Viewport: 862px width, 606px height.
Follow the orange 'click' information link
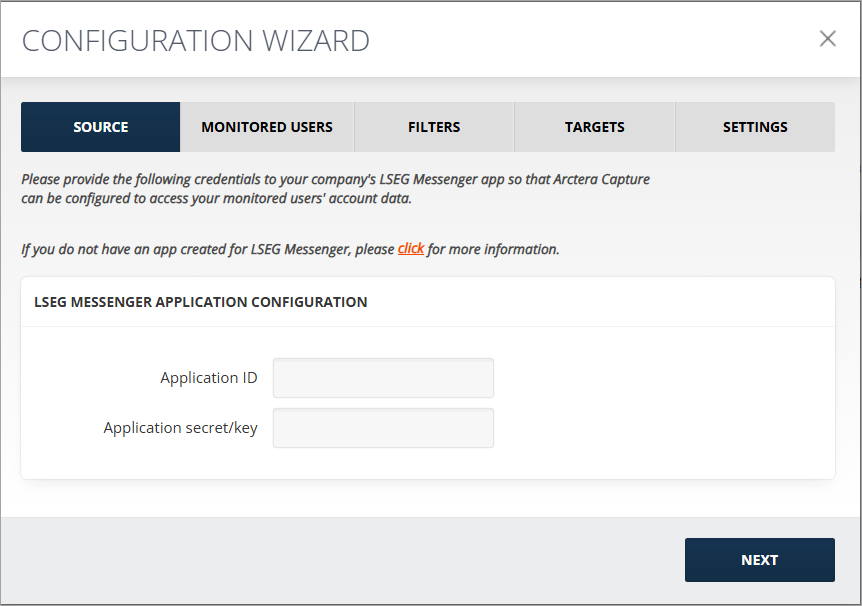click(411, 249)
